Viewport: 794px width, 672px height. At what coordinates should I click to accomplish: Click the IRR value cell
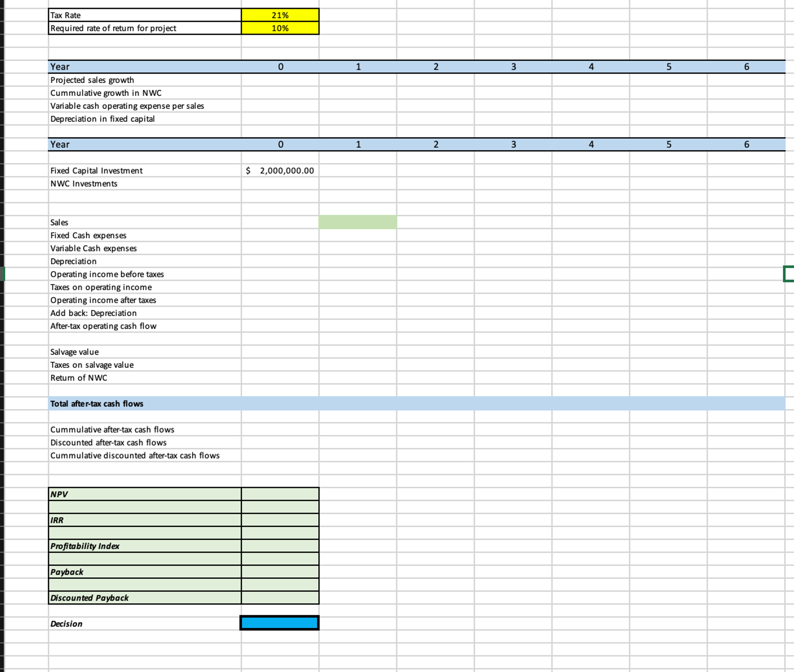click(280, 520)
